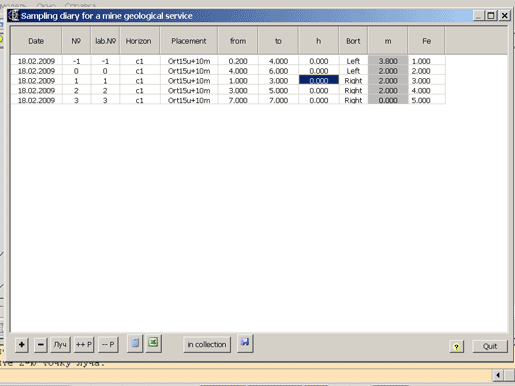This screenshot has width=515, height=386.
Task: Save with the floppy disk icon
Action: 245,343
